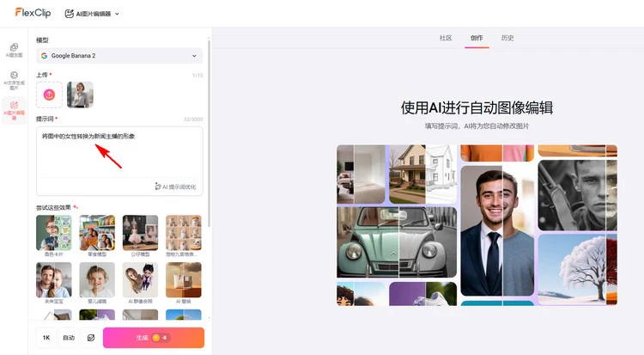The height and width of the screenshot is (355, 644).
Task: Select the AI图片编辑器 sidebar tool
Action: pyautogui.click(x=14, y=109)
